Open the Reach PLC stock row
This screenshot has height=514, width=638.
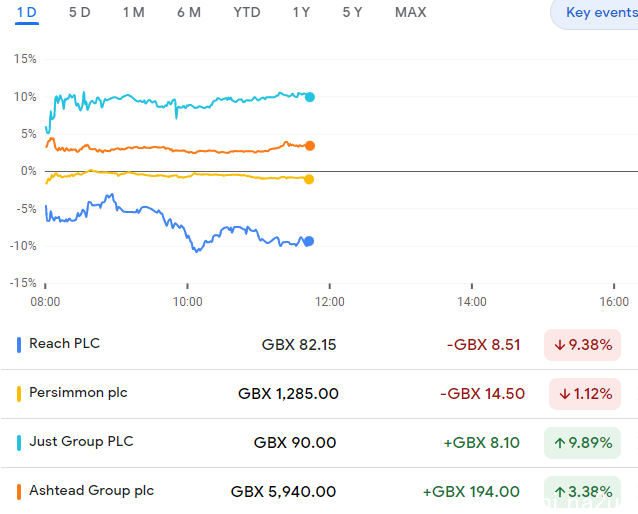click(x=319, y=345)
